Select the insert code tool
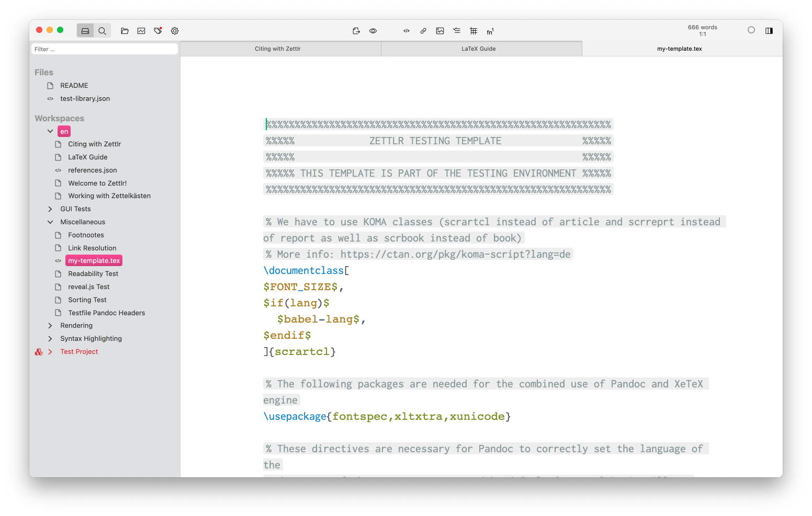This screenshot has width=812, height=516. click(x=406, y=31)
